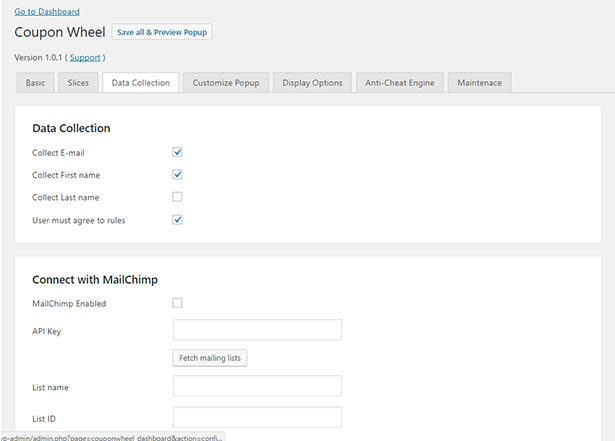The width and height of the screenshot is (615, 441).
Task: Open the Go to Dashboard link
Action: tap(47, 12)
